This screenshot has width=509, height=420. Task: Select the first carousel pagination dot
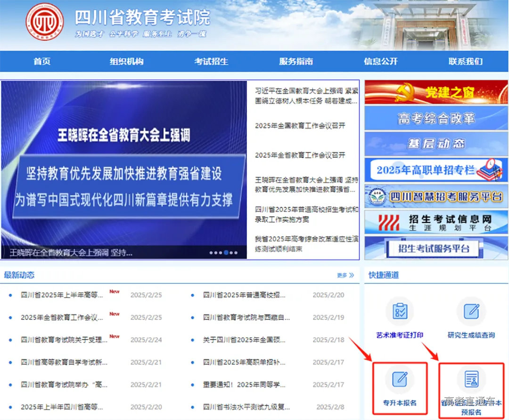coord(211,252)
